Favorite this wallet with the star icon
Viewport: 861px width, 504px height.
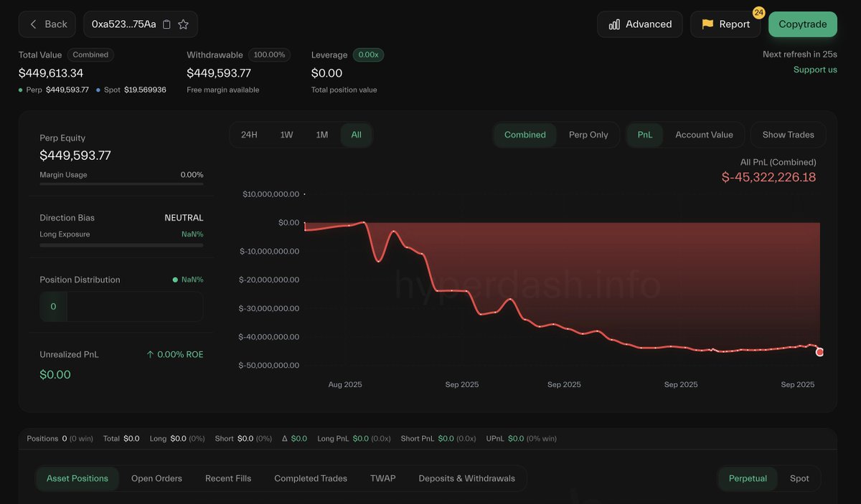(184, 24)
